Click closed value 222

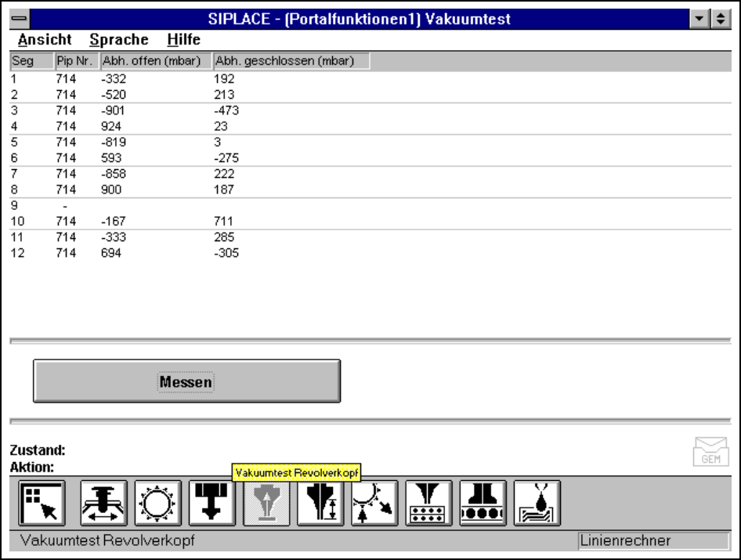[x=224, y=174]
